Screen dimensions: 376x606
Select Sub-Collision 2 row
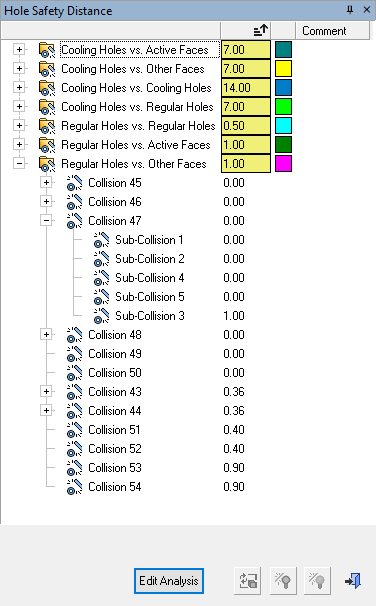click(150, 259)
